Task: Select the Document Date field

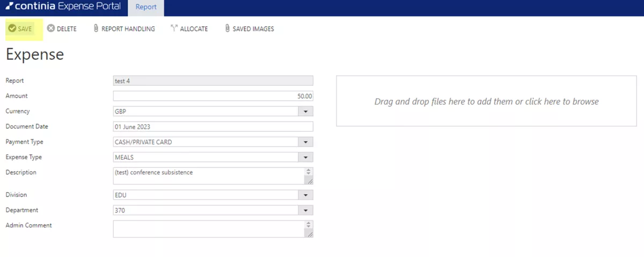Action: (213, 127)
